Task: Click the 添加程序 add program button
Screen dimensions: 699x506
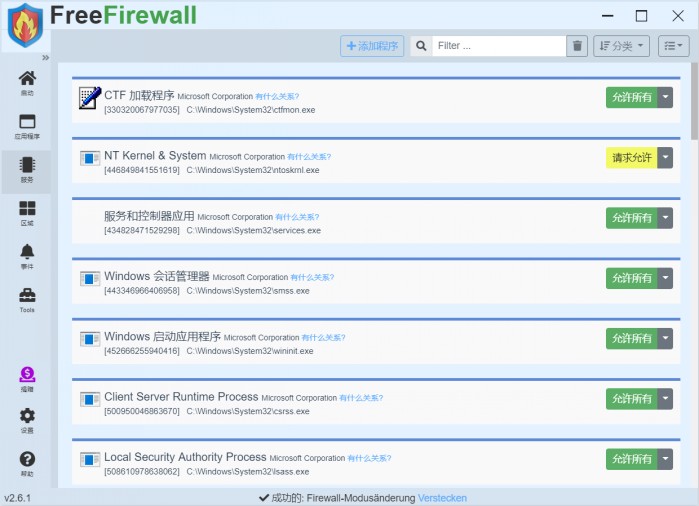Action: coord(372,46)
